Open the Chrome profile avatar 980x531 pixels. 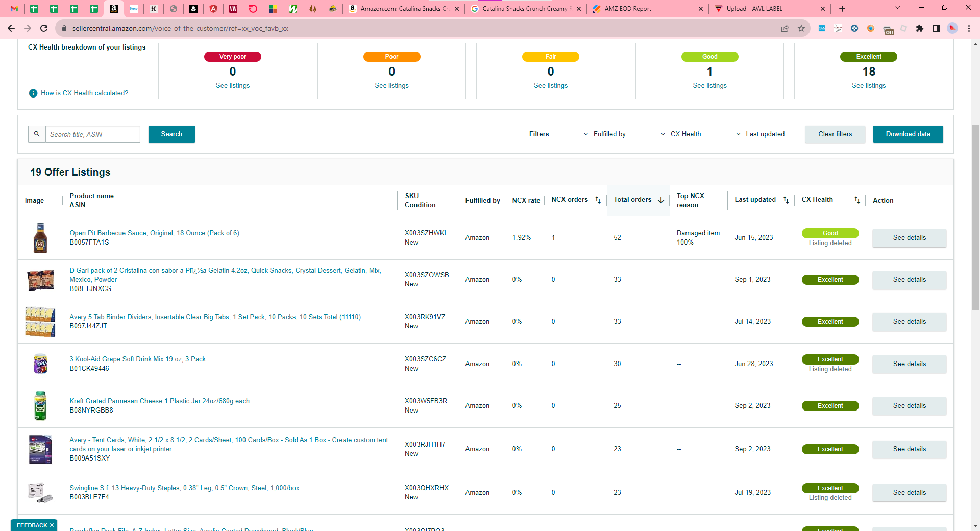(x=952, y=28)
